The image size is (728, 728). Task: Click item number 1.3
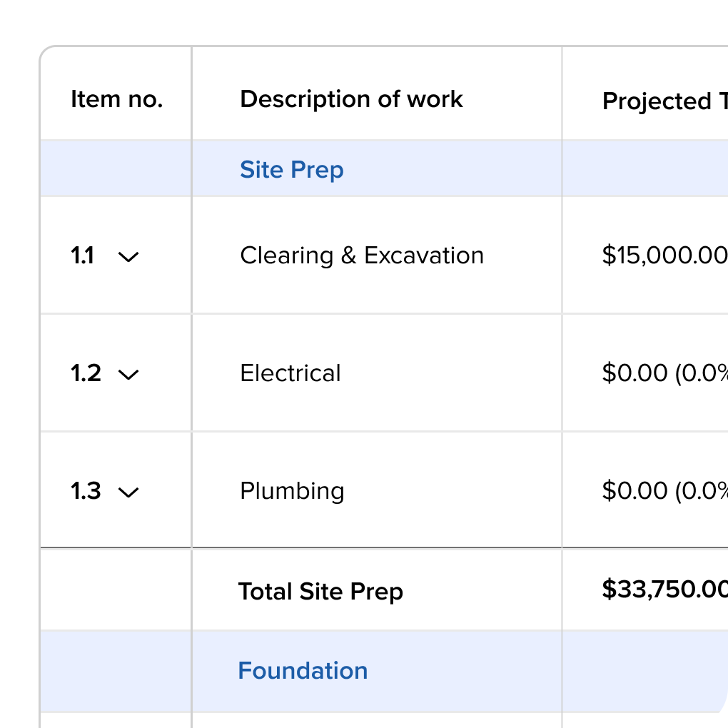click(x=86, y=491)
